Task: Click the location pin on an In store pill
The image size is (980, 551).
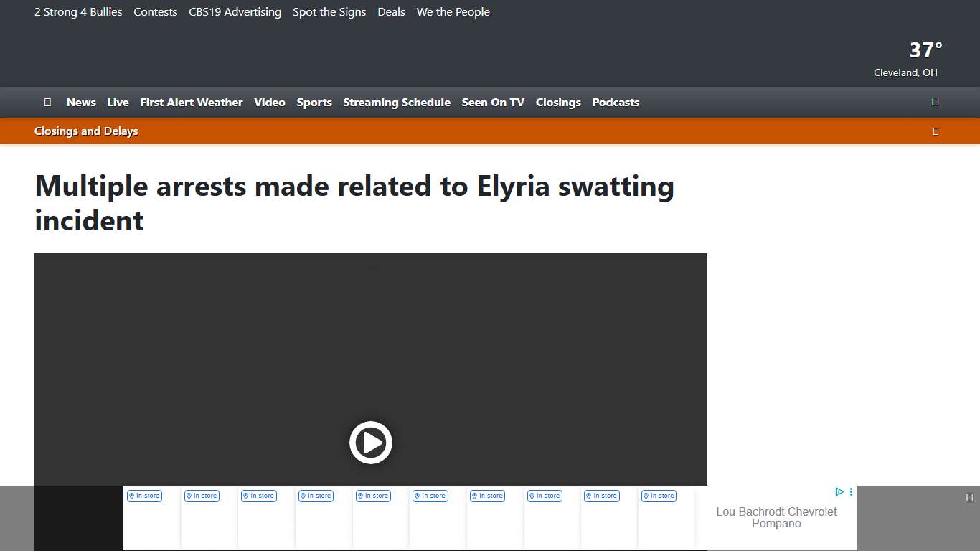Action: [x=131, y=496]
